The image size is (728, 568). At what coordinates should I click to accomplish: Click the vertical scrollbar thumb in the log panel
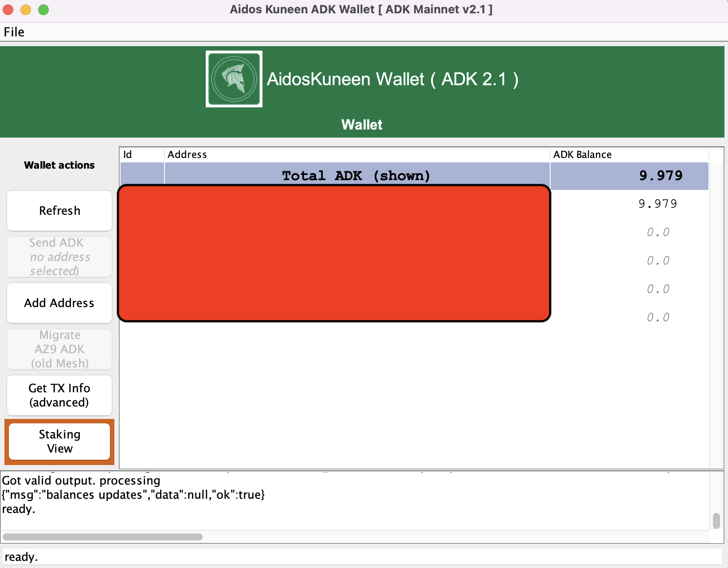(716, 521)
